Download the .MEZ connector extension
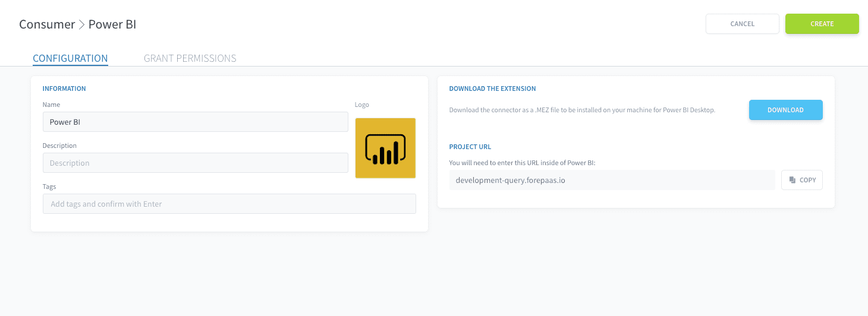Image resolution: width=868 pixels, height=316 pixels. point(785,110)
